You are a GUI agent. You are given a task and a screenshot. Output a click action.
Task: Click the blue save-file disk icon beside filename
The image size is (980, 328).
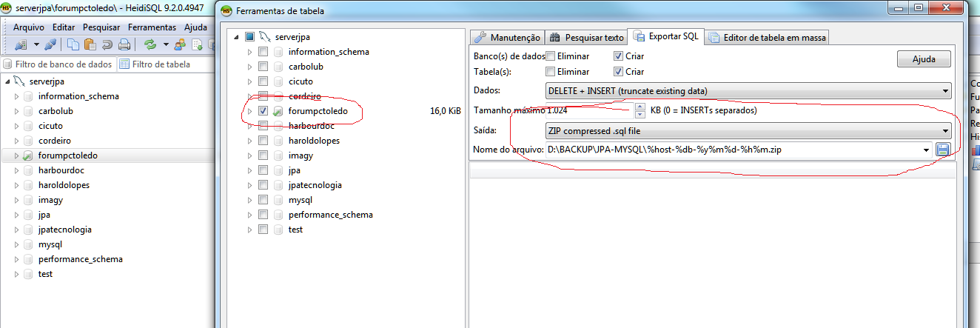click(943, 150)
